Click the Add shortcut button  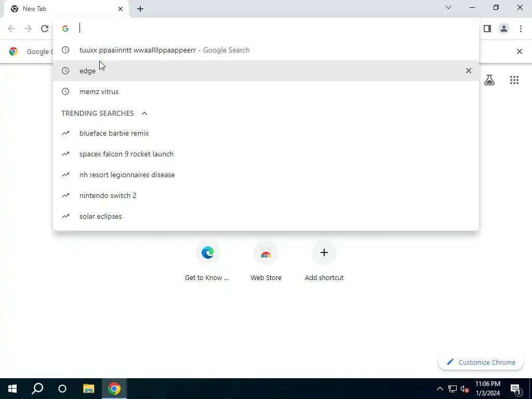tap(324, 262)
